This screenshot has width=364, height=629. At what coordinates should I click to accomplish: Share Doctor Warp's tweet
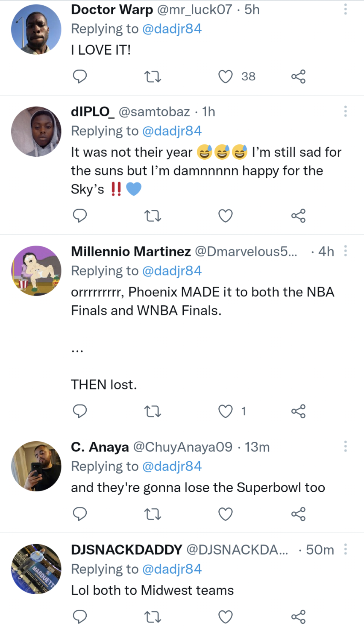tap(298, 77)
